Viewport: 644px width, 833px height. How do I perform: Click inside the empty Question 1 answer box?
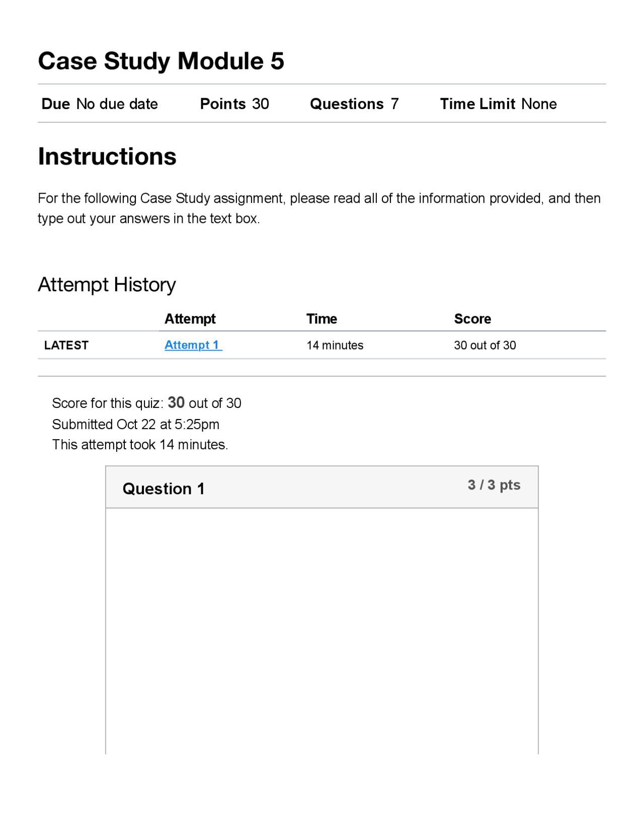(322, 629)
